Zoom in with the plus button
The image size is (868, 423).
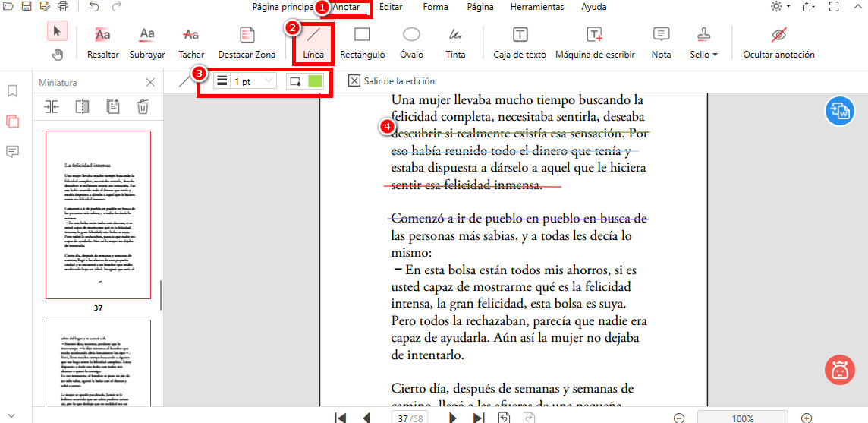pyautogui.click(x=807, y=418)
